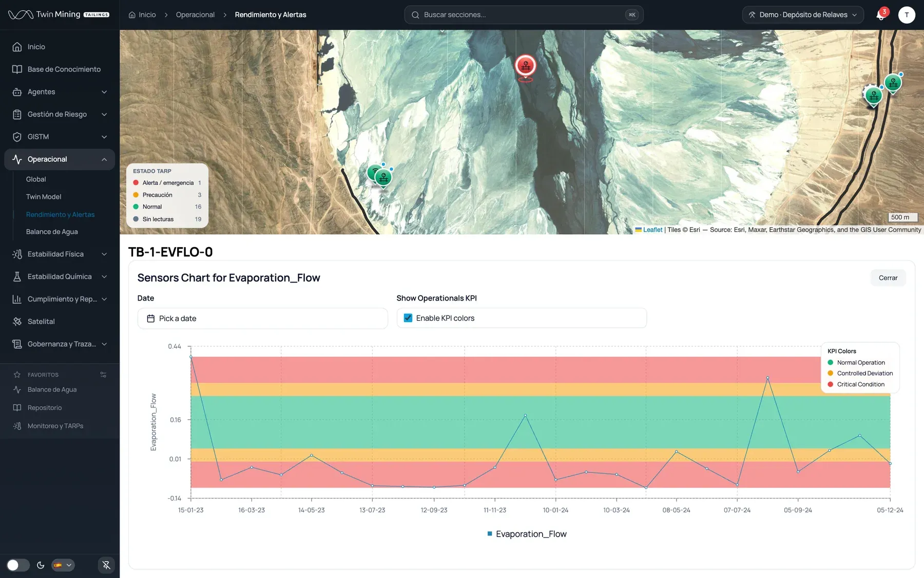The width and height of the screenshot is (924, 578).
Task: Expand the Gestión de Riesgo chevron
Action: pyautogui.click(x=104, y=115)
